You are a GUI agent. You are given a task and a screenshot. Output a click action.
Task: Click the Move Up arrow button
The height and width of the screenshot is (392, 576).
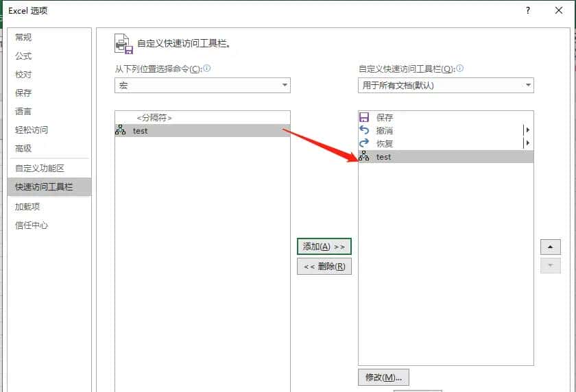click(550, 247)
